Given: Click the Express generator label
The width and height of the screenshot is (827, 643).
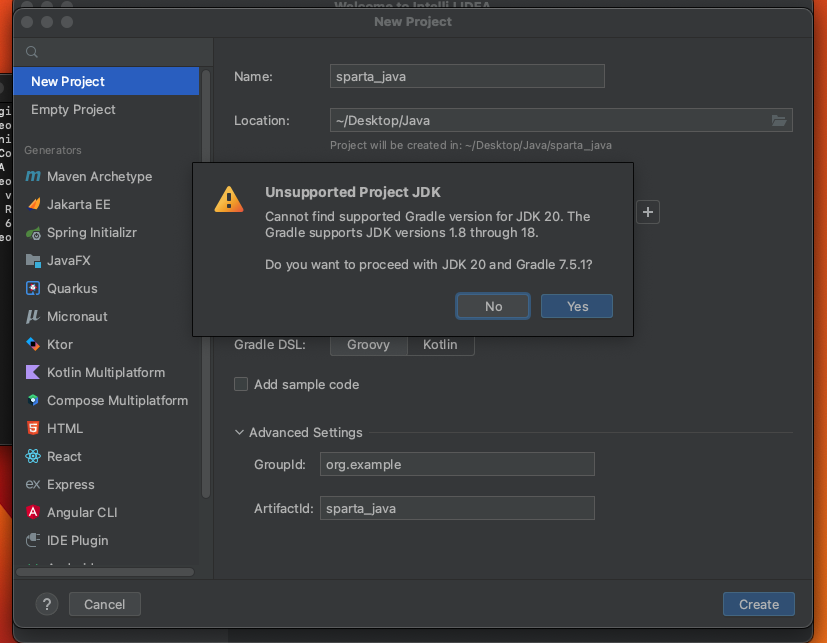Looking at the screenshot, I should (71, 484).
